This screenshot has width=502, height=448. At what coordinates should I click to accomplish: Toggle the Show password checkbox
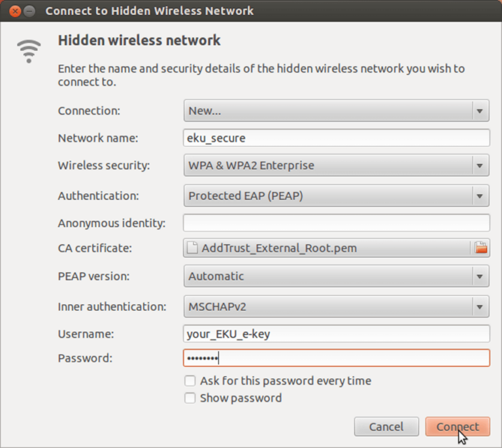190,398
